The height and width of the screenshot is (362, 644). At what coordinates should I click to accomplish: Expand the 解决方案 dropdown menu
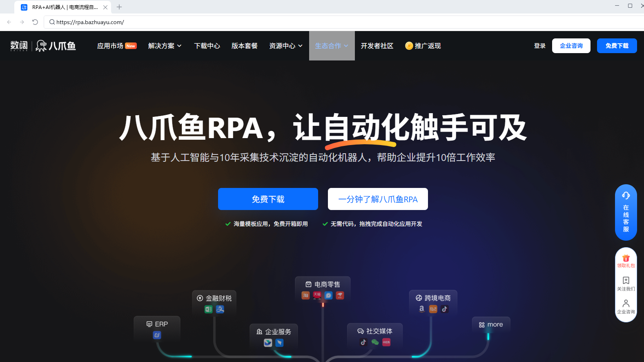coord(165,46)
